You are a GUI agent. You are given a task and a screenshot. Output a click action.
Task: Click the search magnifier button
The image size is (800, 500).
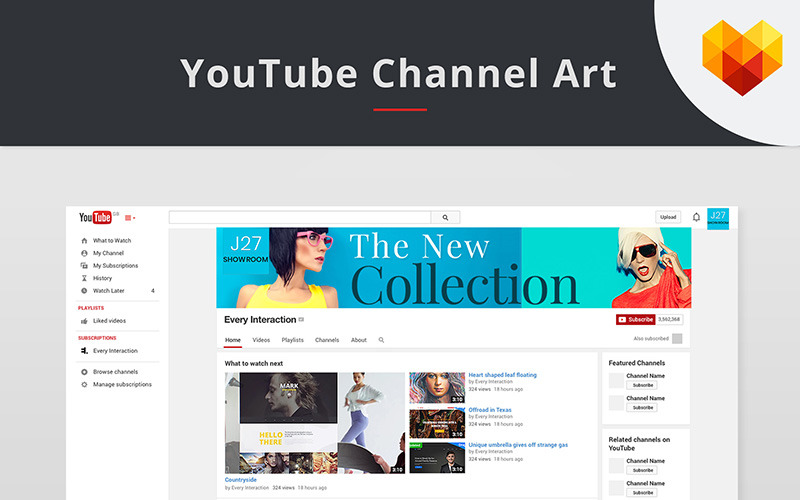point(445,217)
